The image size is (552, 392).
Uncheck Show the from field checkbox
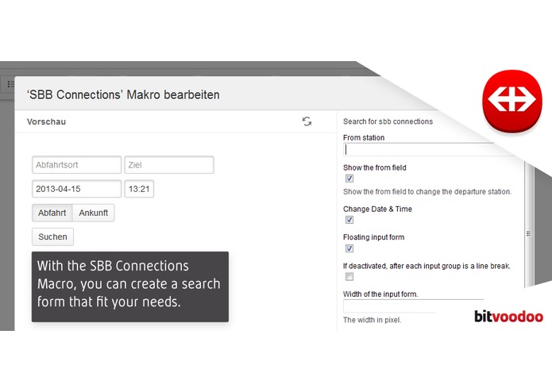pos(349,179)
